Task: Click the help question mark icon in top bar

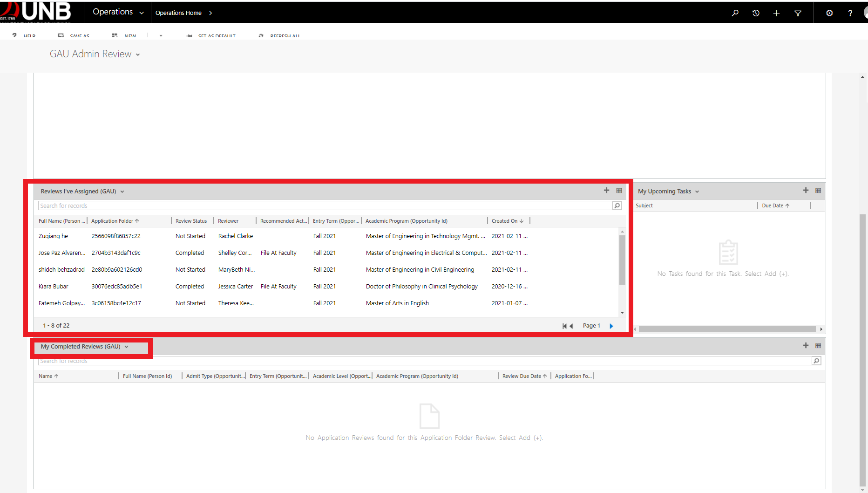Action: point(850,13)
